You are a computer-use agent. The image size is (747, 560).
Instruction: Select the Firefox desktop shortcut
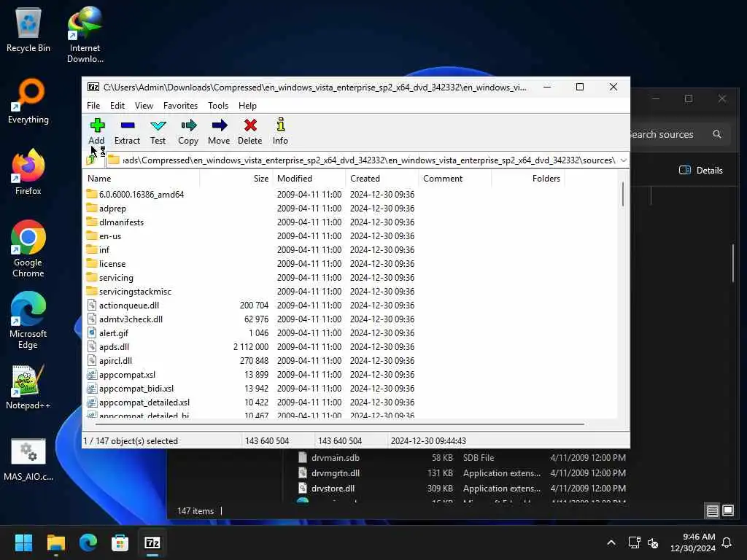[28, 171]
